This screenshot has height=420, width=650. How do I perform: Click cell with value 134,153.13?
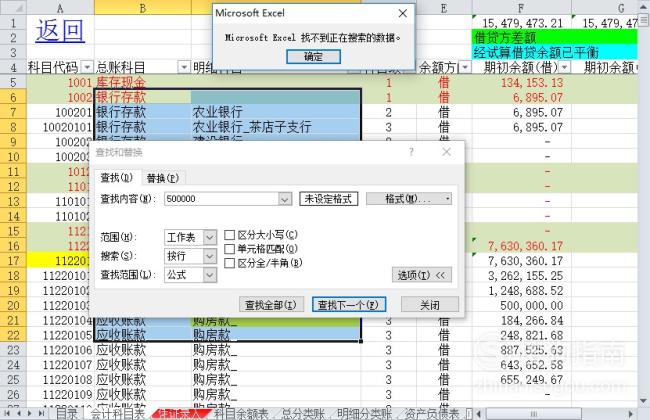click(x=521, y=82)
